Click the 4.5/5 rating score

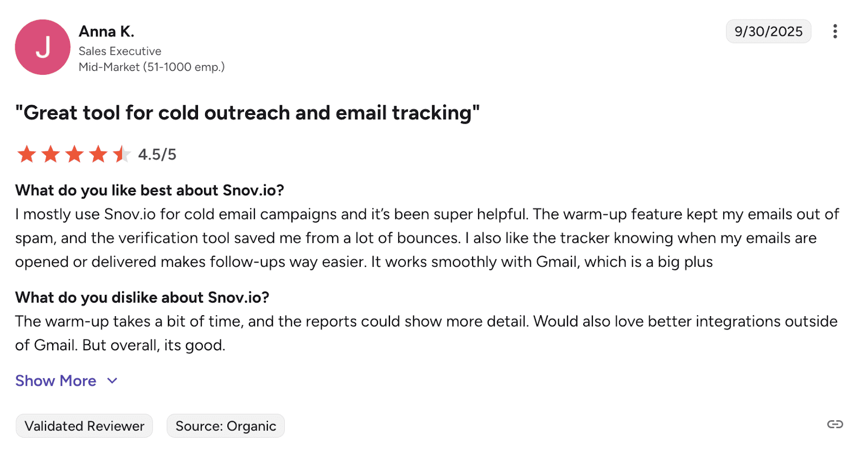pyautogui.click(x=157, y=155)
